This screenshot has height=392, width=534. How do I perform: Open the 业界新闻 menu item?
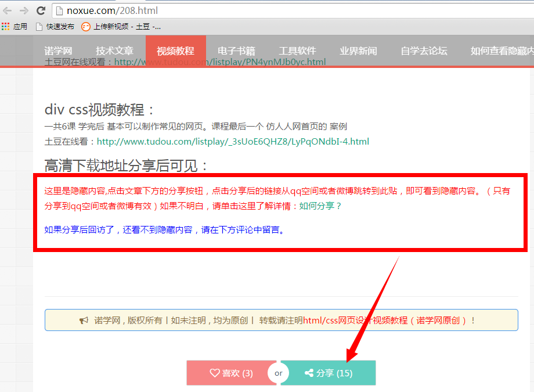click(358, 51)
